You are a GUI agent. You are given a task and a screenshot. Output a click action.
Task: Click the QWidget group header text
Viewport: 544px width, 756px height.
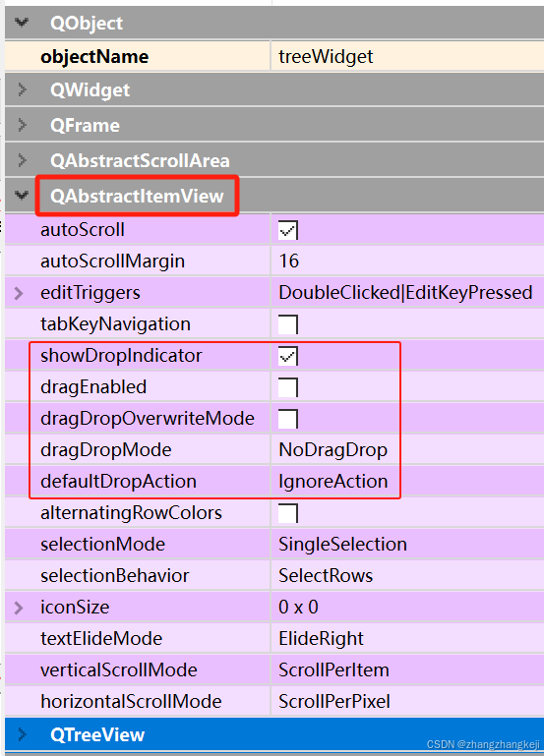[x=90, y=90]
